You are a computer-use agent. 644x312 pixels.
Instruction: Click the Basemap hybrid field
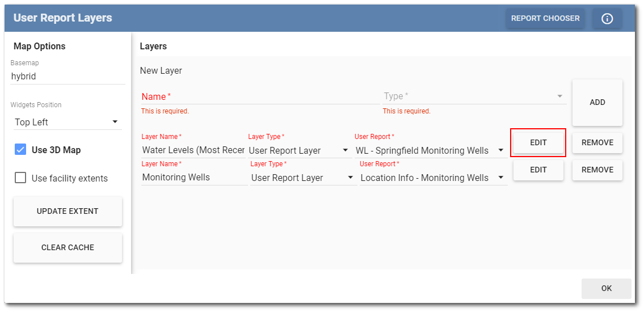pyautogui.click(x=67, y=76)
